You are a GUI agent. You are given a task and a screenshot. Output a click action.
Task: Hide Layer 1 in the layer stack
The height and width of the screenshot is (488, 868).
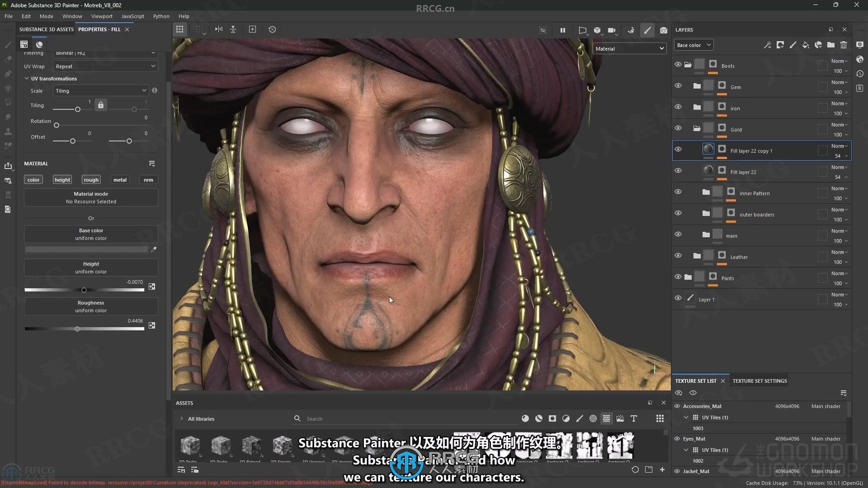pos(678,298)
